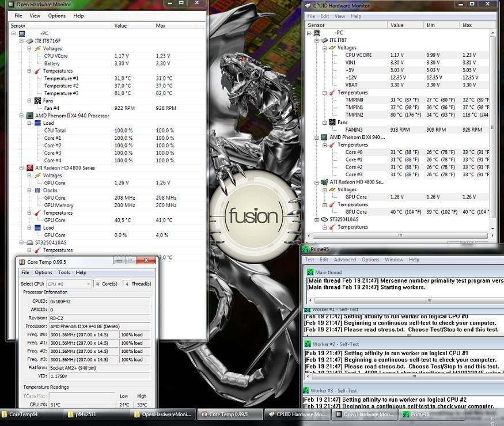Open the Tools menu in Core Temp
Viewport: 504px width, 426px height.
tap(64, 272)
